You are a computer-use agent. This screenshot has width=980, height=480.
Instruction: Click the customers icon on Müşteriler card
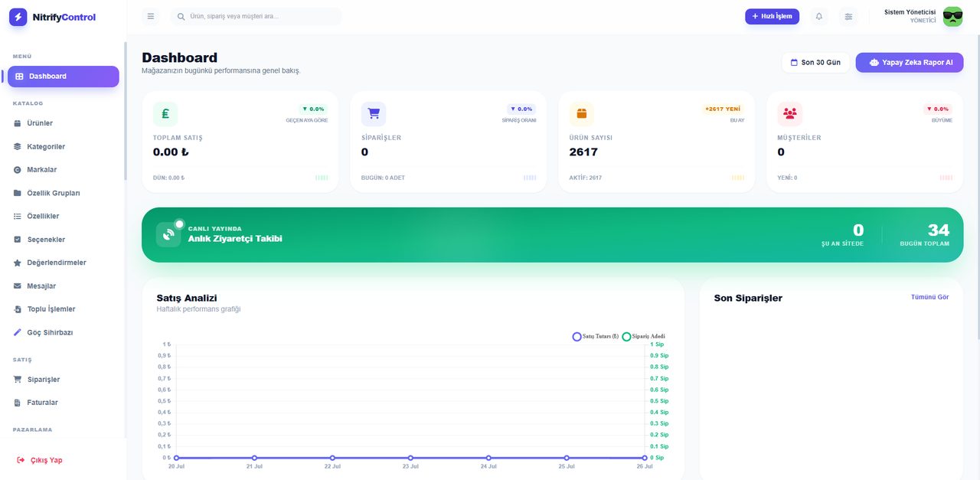790,114
